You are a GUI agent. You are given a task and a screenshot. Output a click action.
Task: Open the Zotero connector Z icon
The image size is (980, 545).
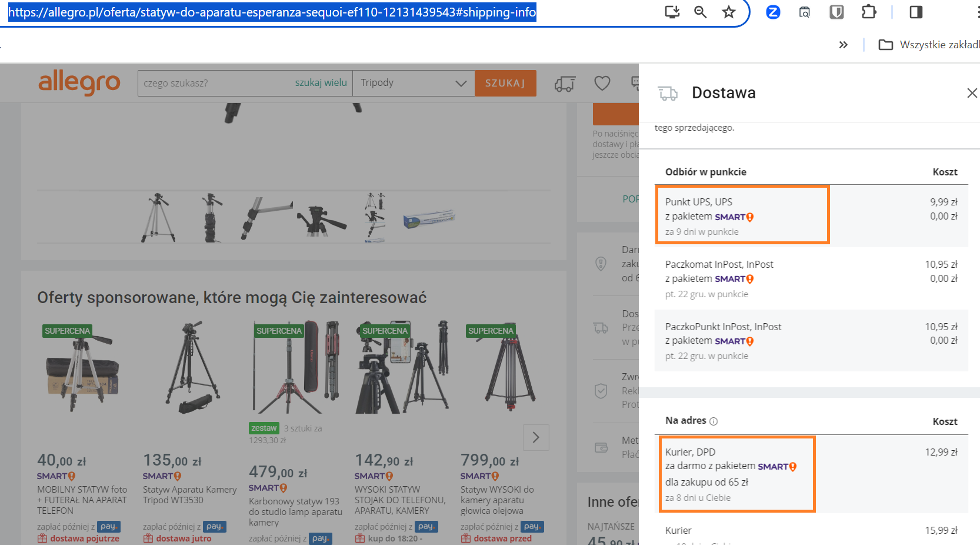tap(772, 12)
